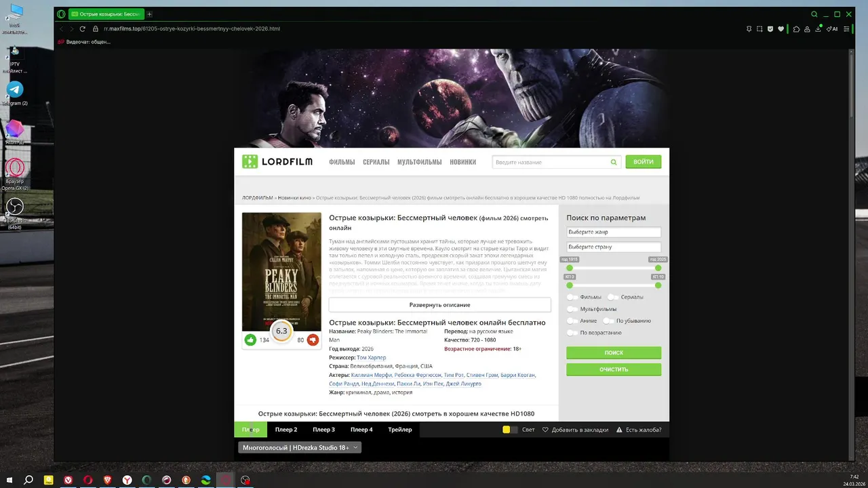Open the AI assistant icon in toolbar
This screenshot has width=868, height=488.
[x=831, y=29]
